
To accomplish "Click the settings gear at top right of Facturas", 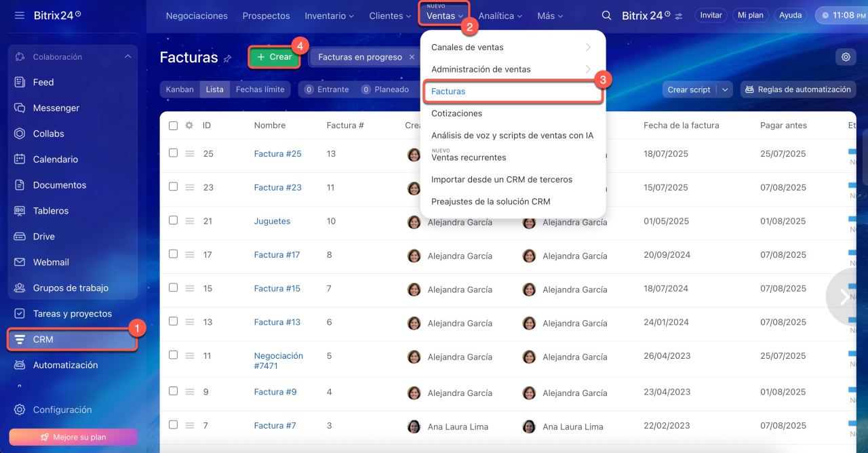I will 846,57.
